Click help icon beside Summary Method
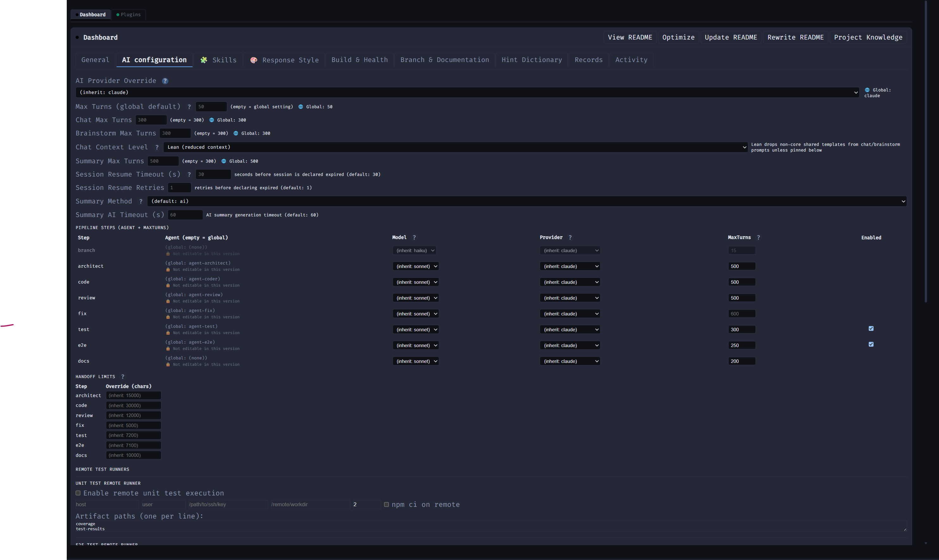 [x=141, y=202]
